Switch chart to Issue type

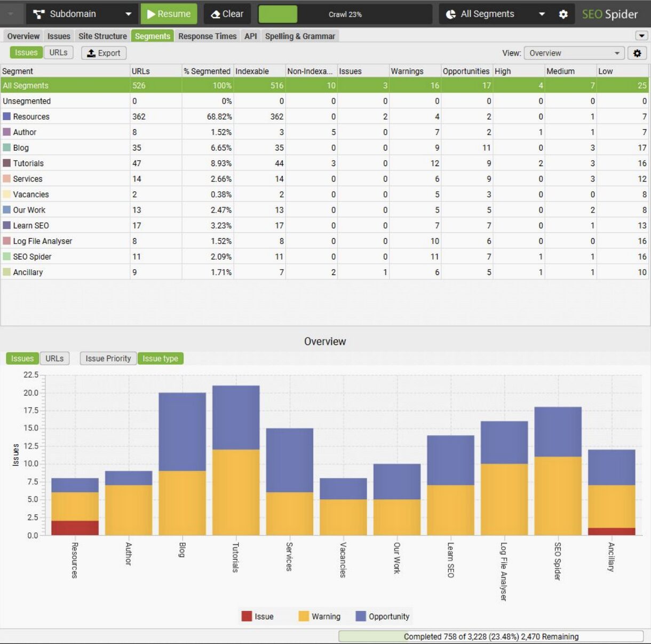pos(161,358)
